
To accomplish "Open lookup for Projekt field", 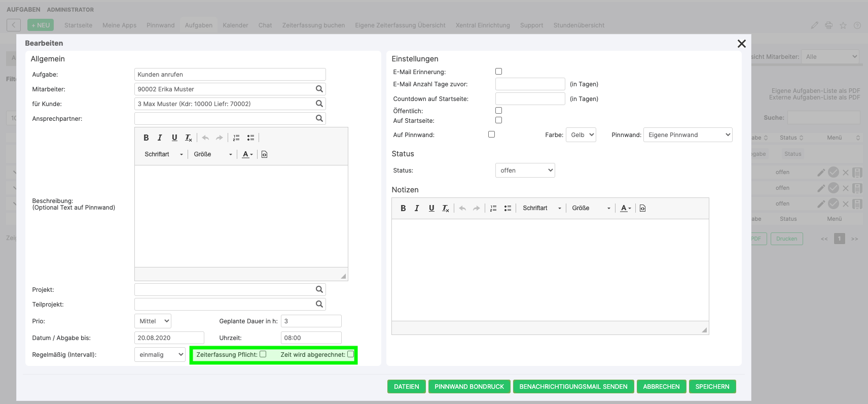I will point(319,289).
